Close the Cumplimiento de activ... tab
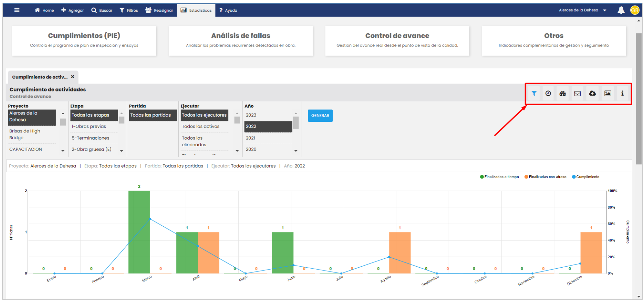 coord(73,77)
